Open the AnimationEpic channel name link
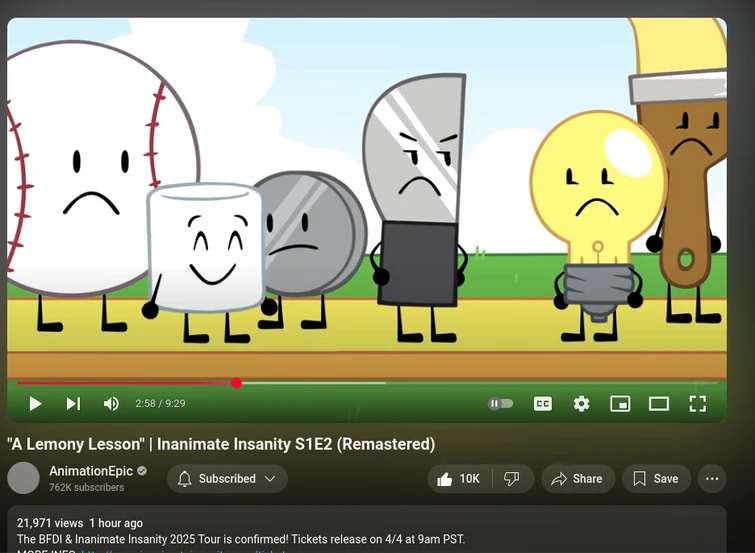This screenshot has height=553, width=755. pos(91,471)
